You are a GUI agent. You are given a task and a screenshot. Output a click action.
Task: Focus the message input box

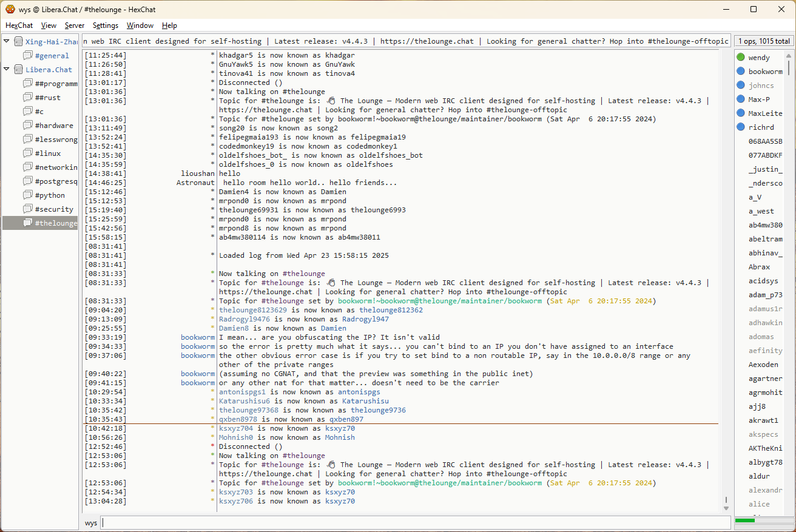(x=415, y=523)
